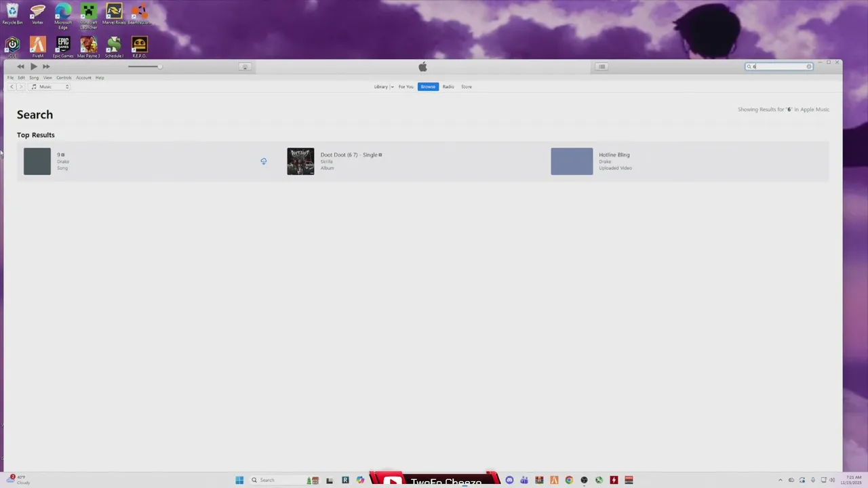Select the Browse tab
This screenshot has height=488, width=868.
(428, 87)
